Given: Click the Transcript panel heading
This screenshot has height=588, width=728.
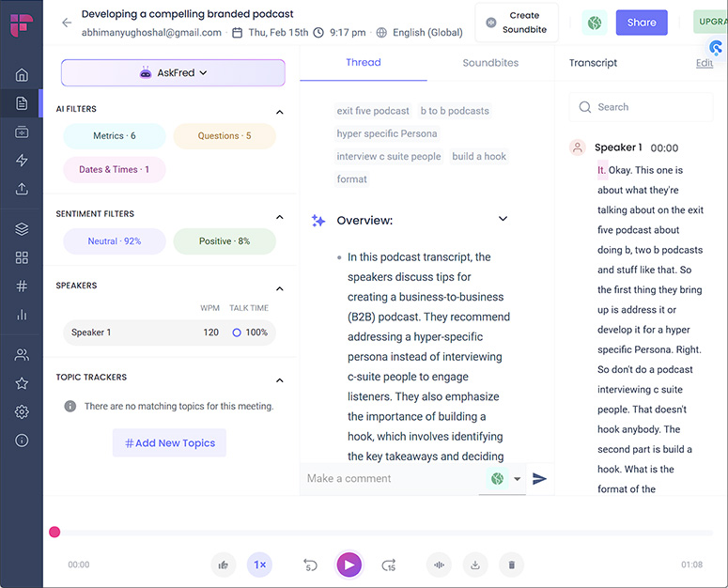Looking at the screenshot, I should pyautogui.click(x=593, y=63).
